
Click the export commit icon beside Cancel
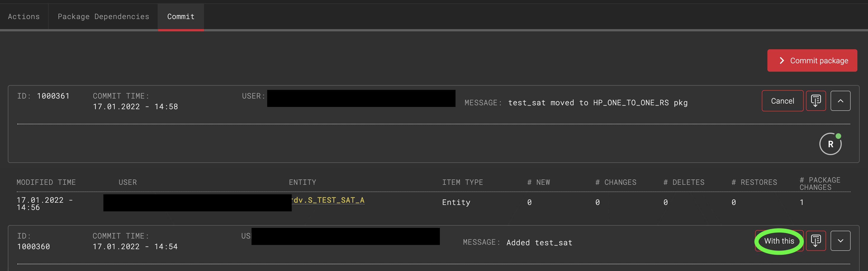pos(816,101)
